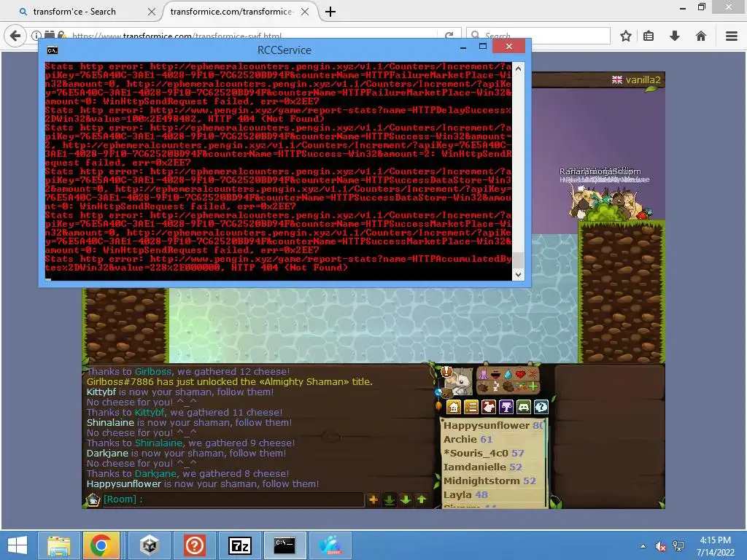Open the trophy ranking icon

(x=506, y=407)
